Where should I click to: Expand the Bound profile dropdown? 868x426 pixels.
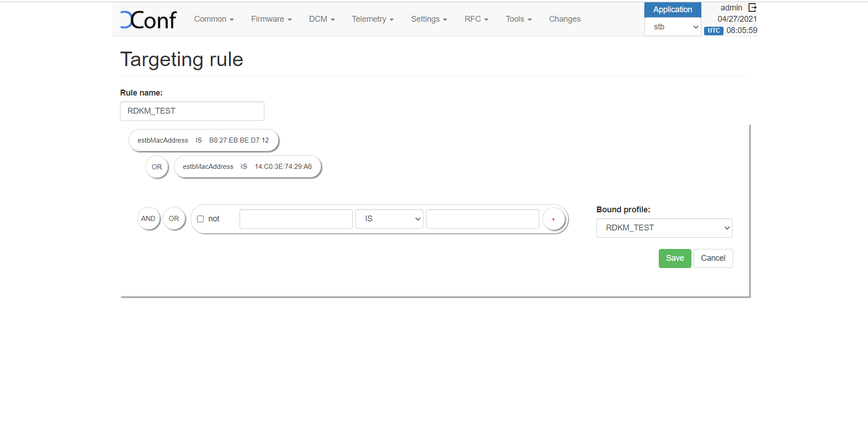tap(664, 228)
